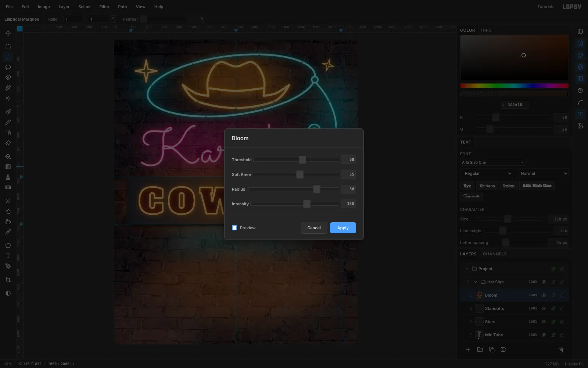Collapse the Hat Sign group
This screenshot has height=368, width=588.
coord(476,282)
